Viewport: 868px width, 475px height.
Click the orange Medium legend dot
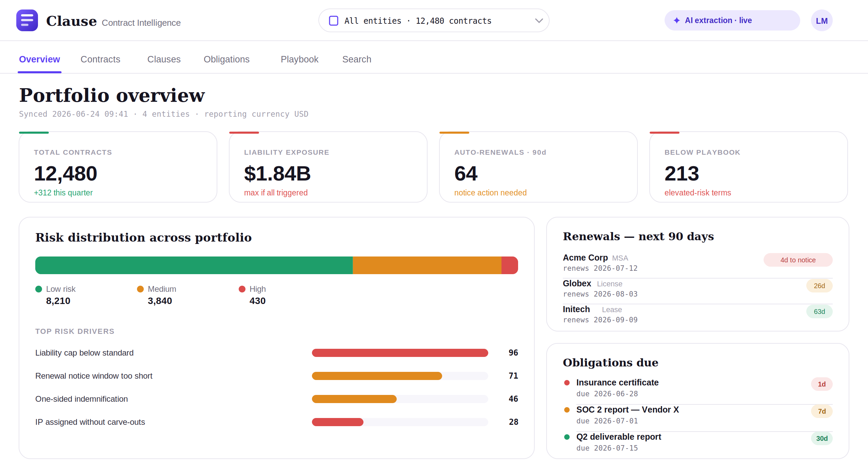tap(140, 289)
